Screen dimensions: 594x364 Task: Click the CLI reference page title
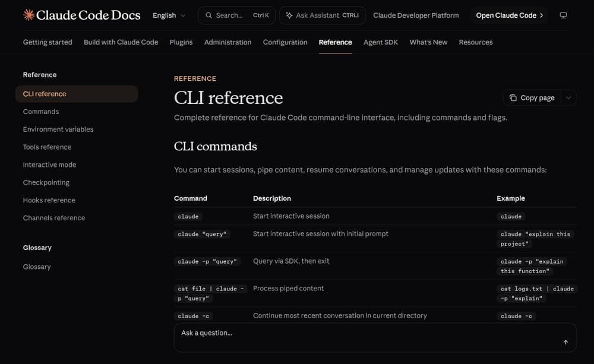(229, 98)
